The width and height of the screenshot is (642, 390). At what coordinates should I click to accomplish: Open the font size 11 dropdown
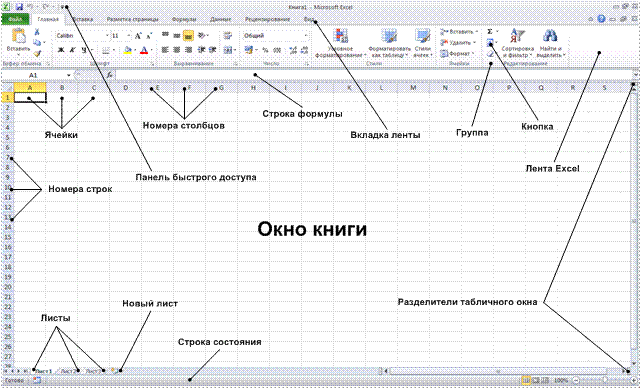coord(129,36)
